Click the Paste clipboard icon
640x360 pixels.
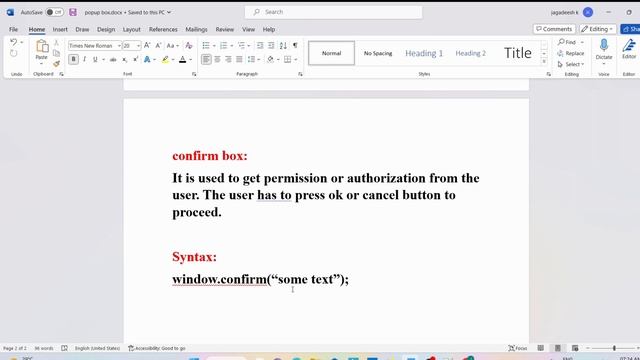click(42, 47)
